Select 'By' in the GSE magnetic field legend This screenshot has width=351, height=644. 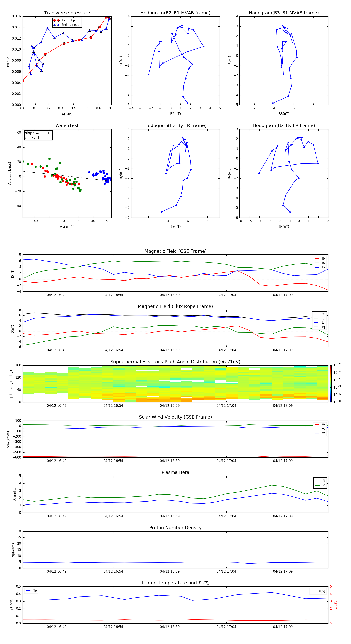pos(320,263)
